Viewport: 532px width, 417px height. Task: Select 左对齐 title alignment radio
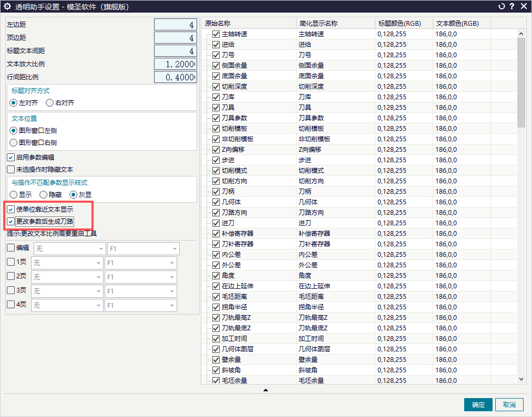pos(14,103)
